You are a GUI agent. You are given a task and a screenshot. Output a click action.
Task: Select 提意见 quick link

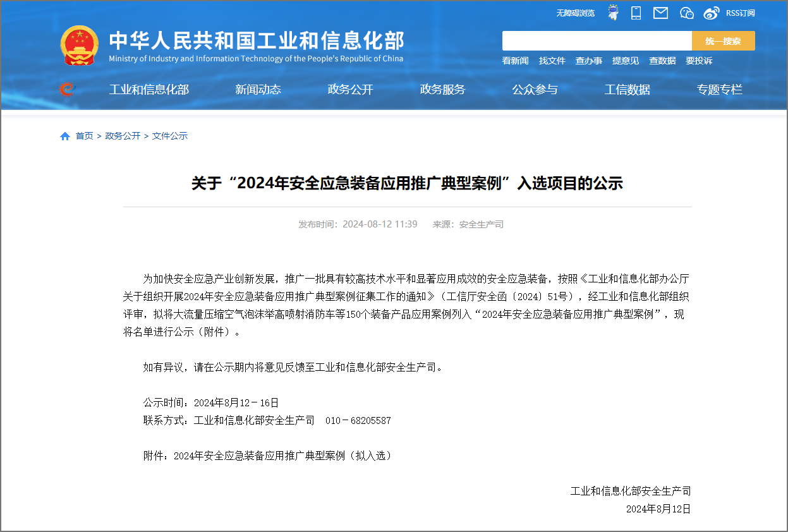click(x=625, y=61)
